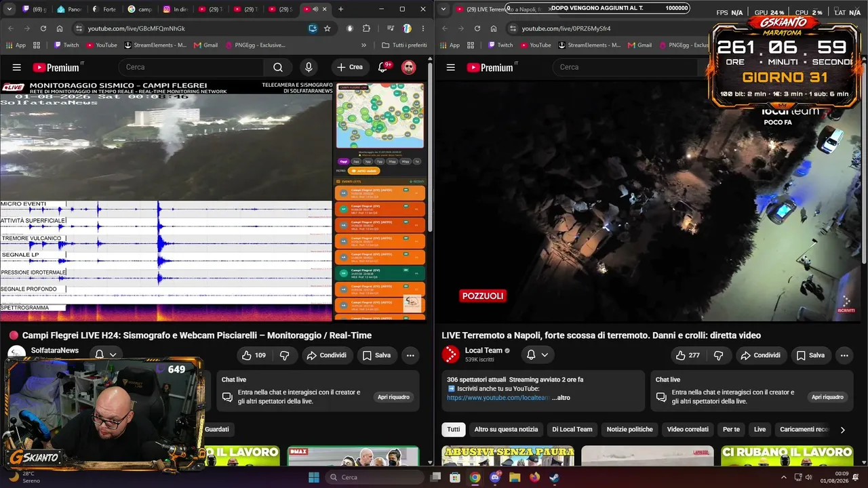Viewport: 868px width, 488px height.
Task: Click the search magnifier button in left YouTube
Action: click(278, 67)
